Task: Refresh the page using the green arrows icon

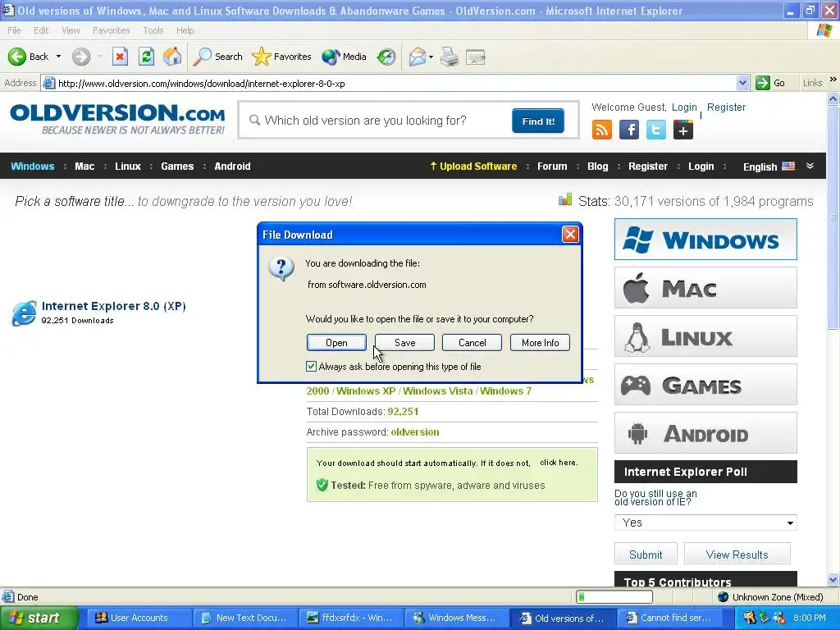Action: (146, 57)
